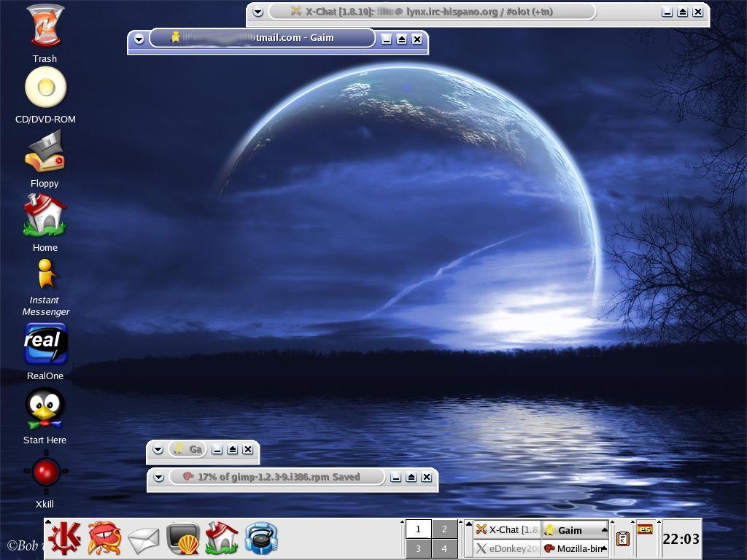Open the K menu in the panel

point(65,539)
